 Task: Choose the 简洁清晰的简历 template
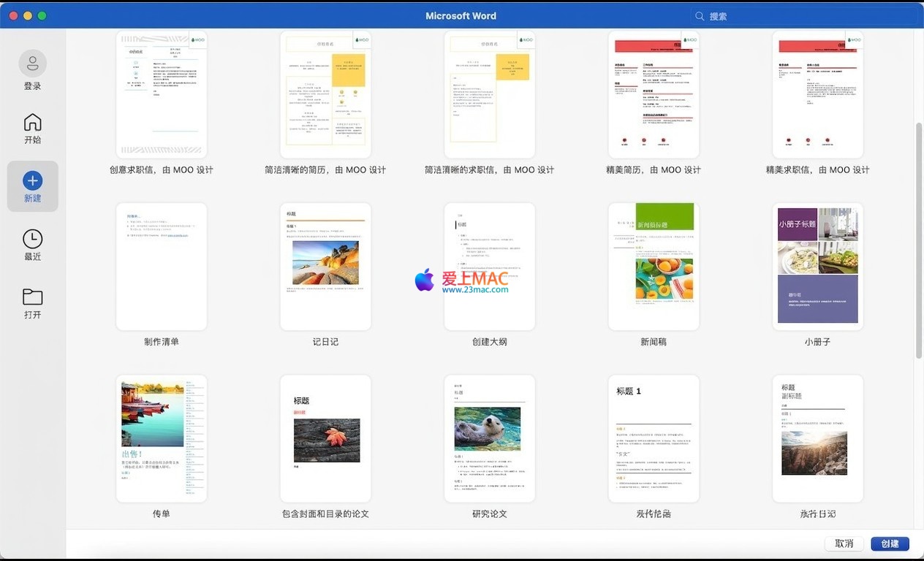(325, 95)
